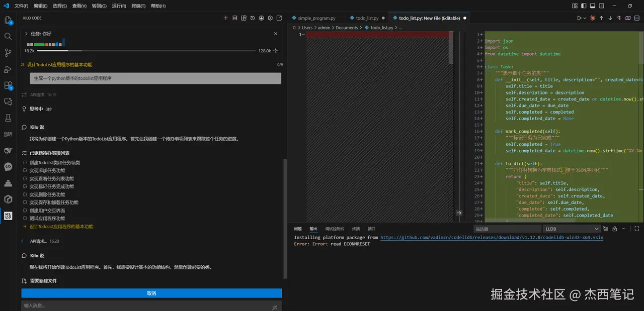Check the 实现添加任务功能 todo item
This screenshot has width=644, height=311.
25,171
